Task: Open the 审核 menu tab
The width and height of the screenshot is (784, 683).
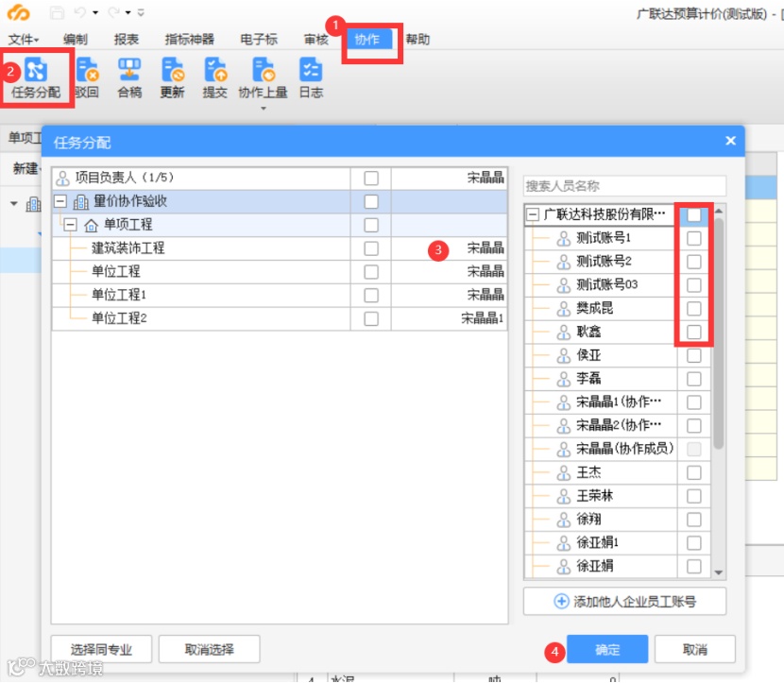Action: (316, 40)
